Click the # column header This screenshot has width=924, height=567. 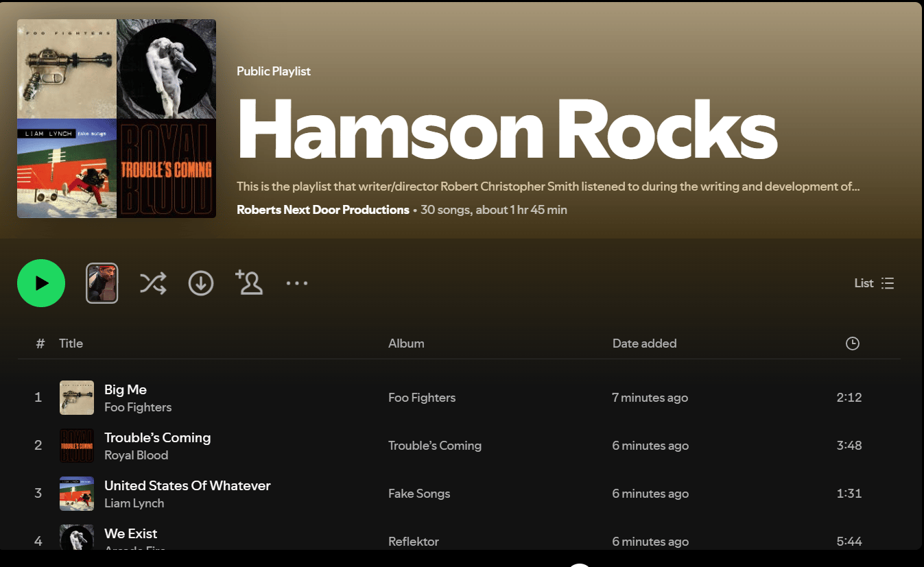click(x=40, y=343)
